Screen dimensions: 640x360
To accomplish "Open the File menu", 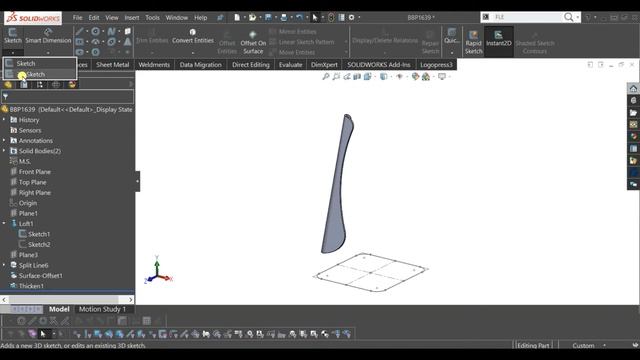I will point(78,18).
